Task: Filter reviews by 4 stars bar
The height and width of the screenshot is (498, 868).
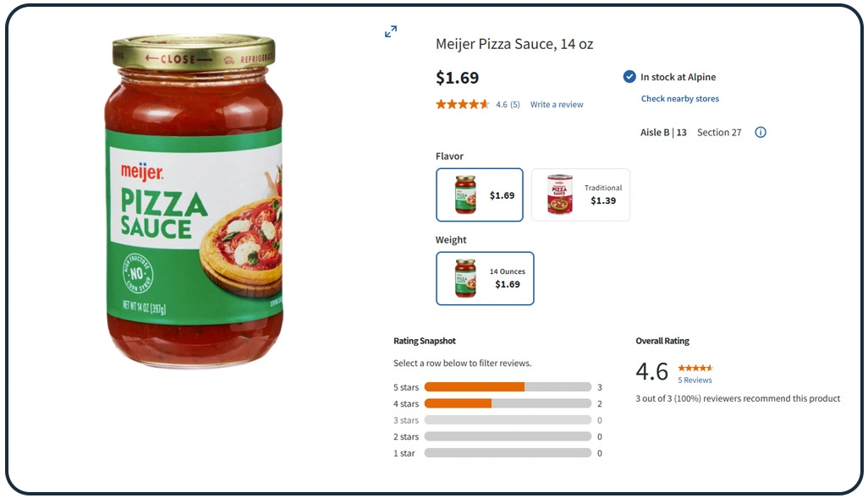Action: (507, 404)
